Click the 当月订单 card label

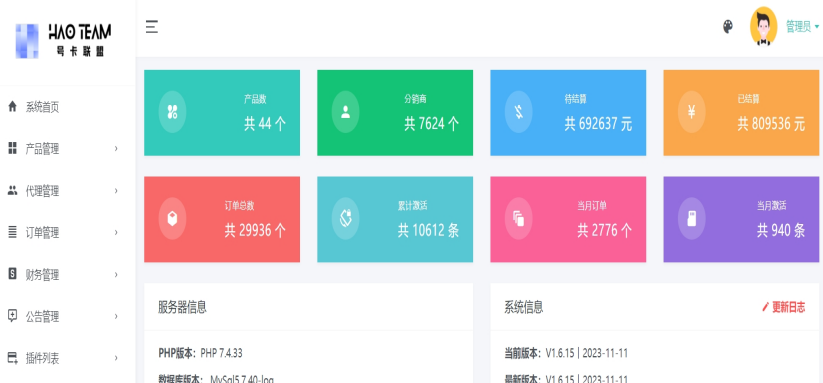tap(592, 206)
